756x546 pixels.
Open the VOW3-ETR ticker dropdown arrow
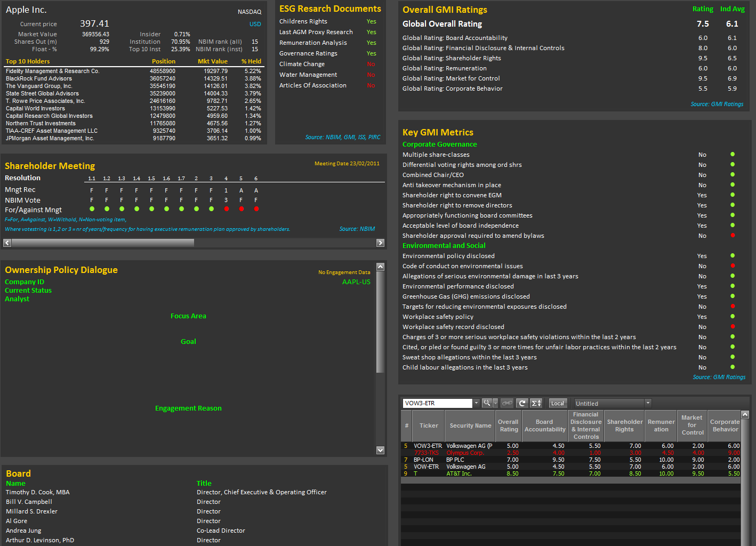(476, 403)
